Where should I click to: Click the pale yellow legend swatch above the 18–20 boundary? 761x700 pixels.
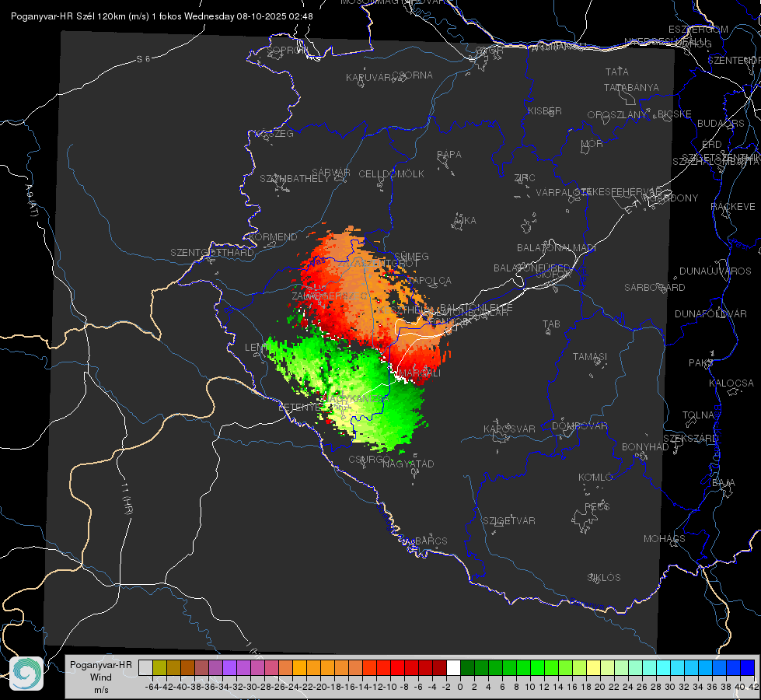(594, 668)
